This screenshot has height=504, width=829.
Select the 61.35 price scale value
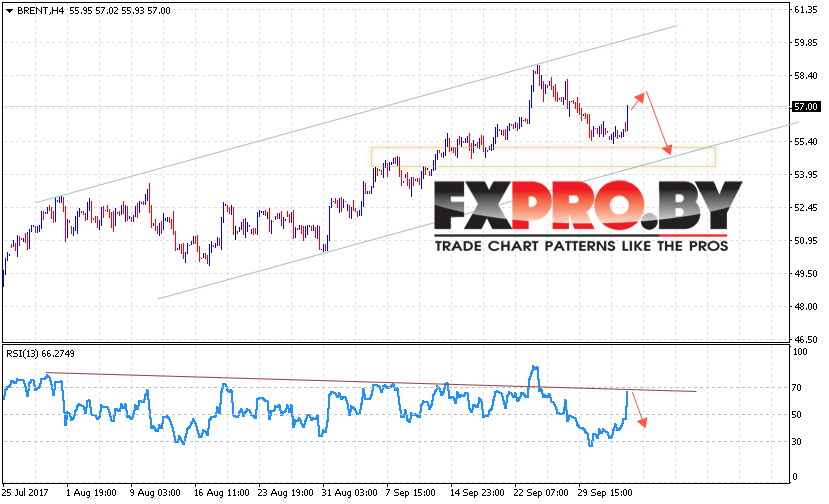coord(805,10)
